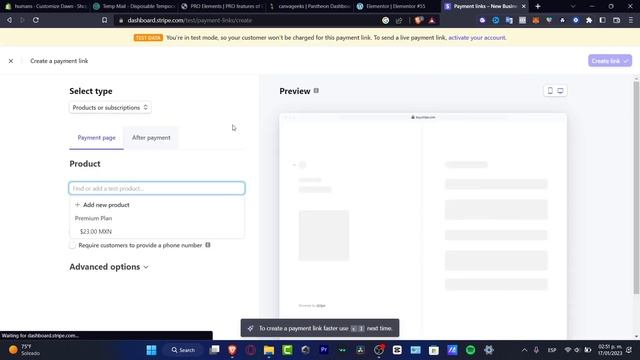640x360 pixels.
Task: Open a new browser tab
Action: [x=538, y=6]
